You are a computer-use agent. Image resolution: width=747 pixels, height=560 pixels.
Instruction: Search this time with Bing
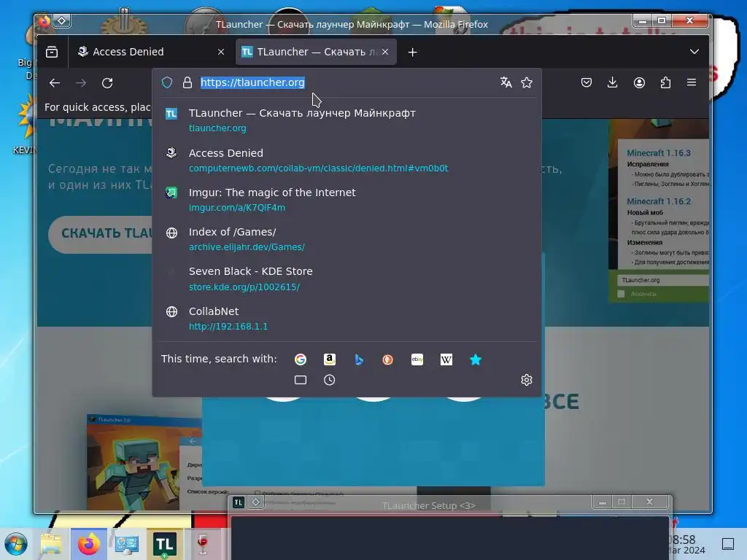coord(359,359)
